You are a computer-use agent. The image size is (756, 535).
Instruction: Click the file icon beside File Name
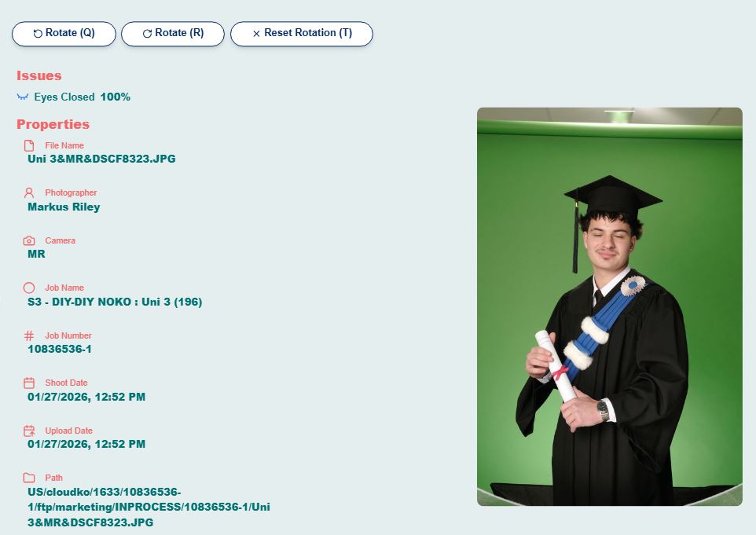coord(29,145)
